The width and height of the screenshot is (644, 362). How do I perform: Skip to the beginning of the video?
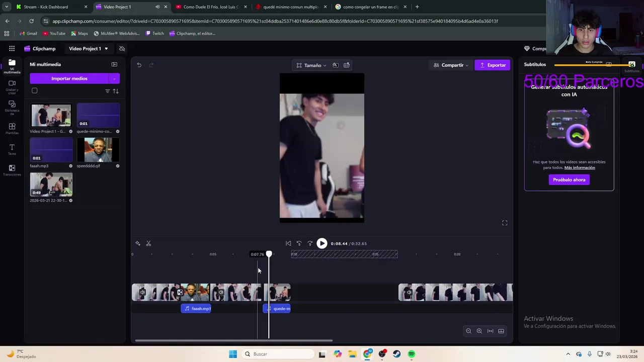point(288,243)
